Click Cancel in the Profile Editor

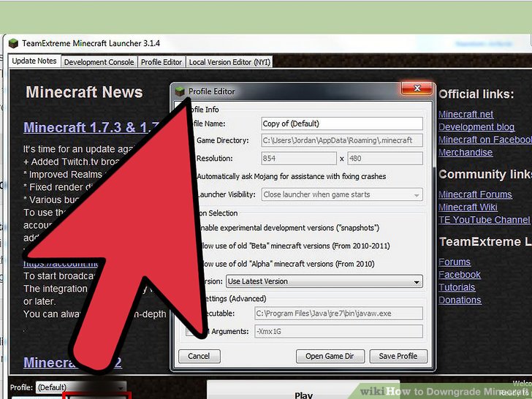tap(199, 357)
